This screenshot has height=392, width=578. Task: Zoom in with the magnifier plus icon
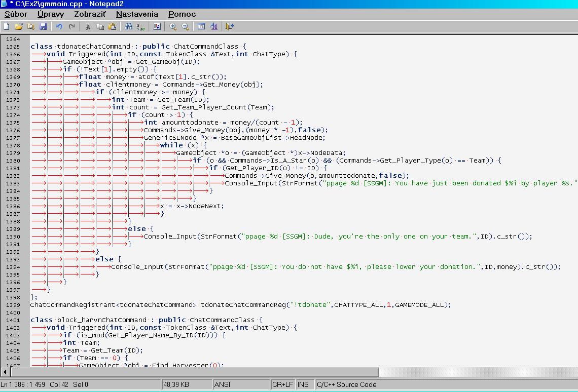click(x=173, y=26)
